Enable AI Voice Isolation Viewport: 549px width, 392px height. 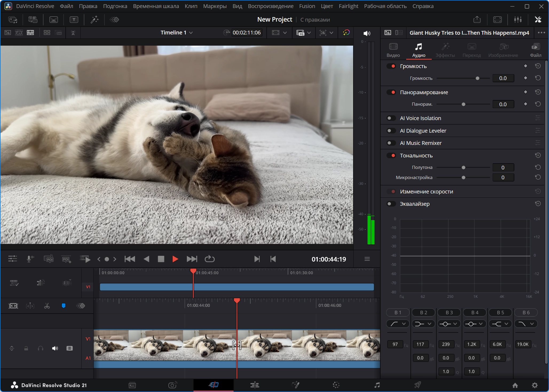pyautogui.click(x=391, y=118)
